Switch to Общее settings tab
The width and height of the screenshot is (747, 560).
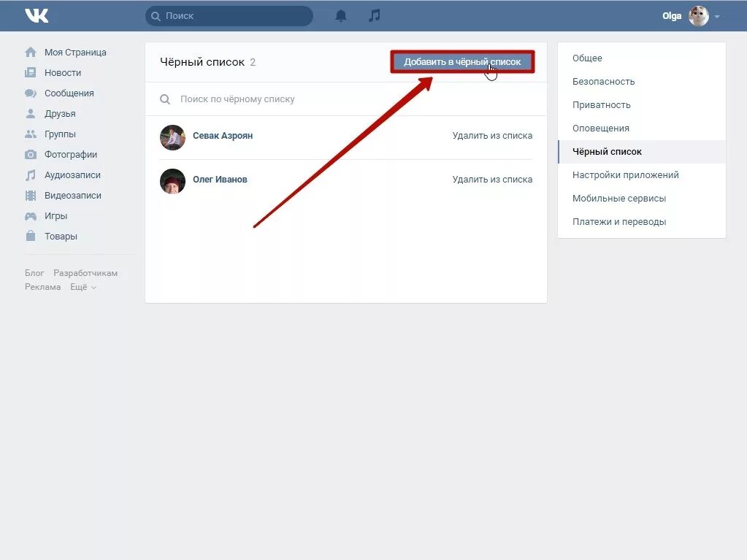[641, 58]
